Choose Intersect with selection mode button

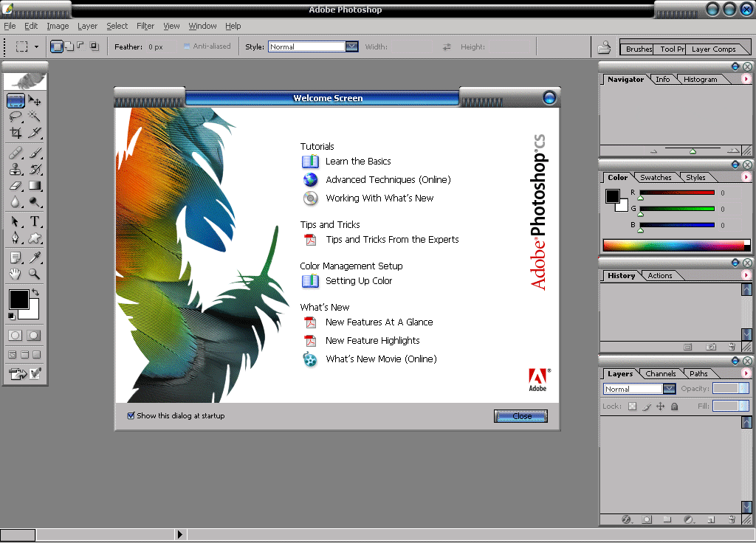point(94,46)
